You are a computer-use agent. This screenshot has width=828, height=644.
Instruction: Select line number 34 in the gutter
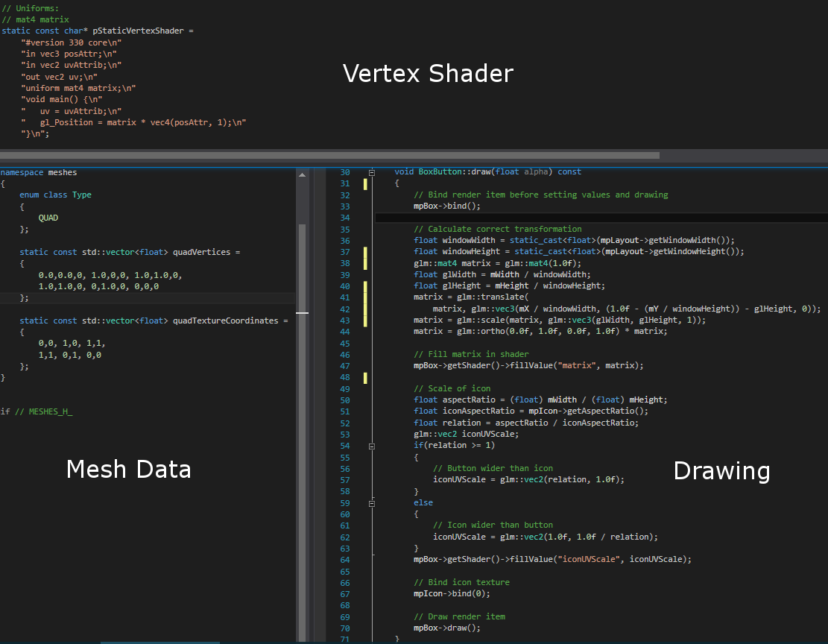tap(344, 218)
